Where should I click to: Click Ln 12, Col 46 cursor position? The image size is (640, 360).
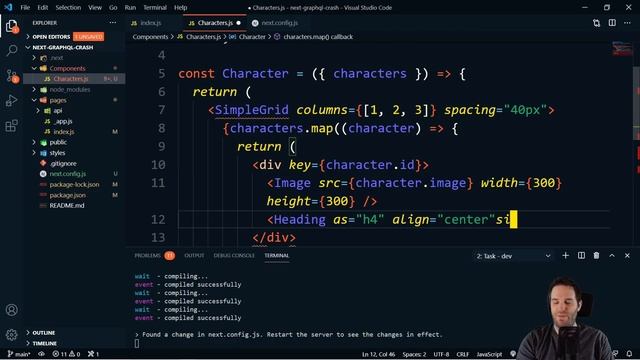tap(378, 354)
